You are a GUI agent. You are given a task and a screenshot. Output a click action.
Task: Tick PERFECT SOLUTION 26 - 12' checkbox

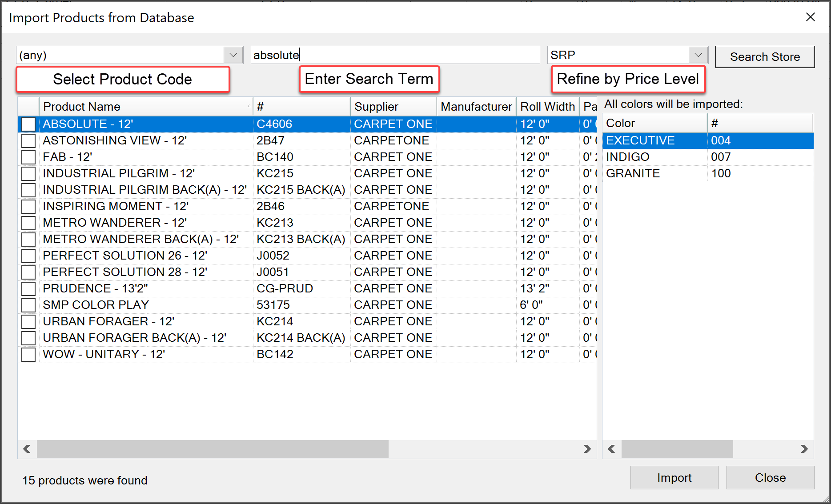click(x=28, y=256)
